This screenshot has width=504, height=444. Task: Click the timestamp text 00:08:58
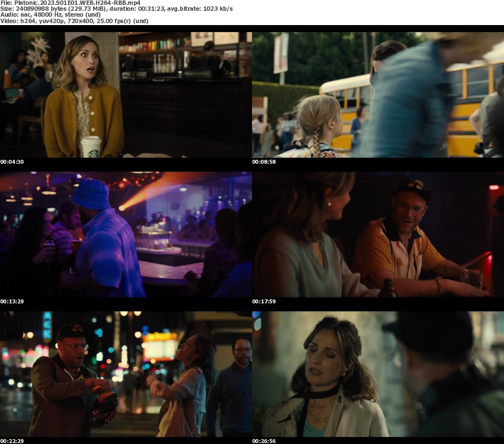coord(264,162)
